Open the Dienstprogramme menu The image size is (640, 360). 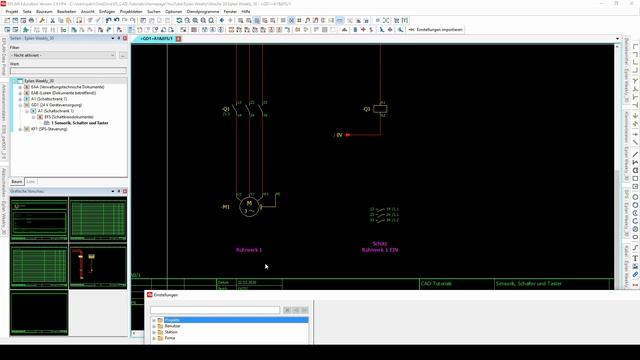203,11
